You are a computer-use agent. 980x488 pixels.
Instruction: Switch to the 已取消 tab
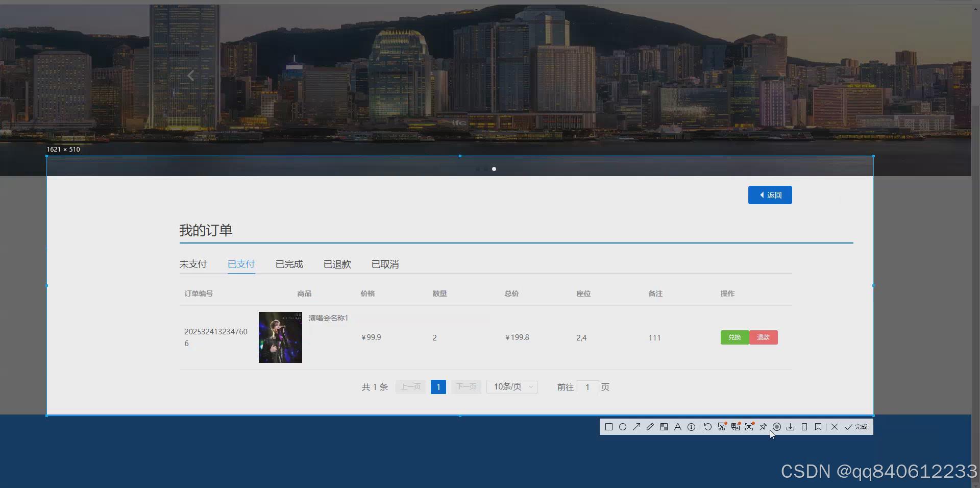pos(385,264)
